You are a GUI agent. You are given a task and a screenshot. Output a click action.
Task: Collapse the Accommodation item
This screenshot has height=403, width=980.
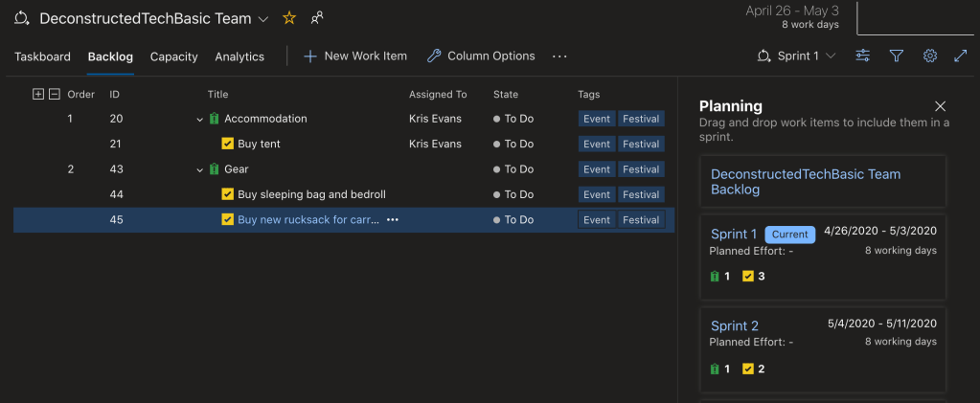pyautogui.click(x=200, y=120)
